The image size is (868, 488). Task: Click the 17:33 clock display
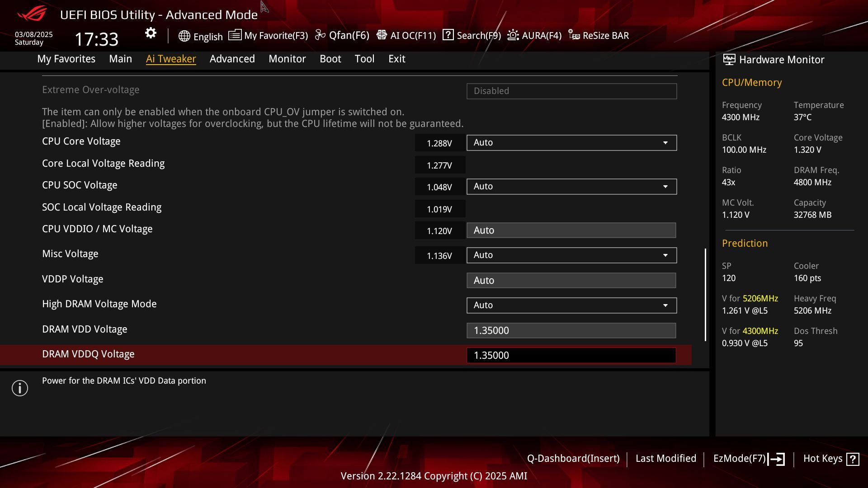[x=96, y=39]
